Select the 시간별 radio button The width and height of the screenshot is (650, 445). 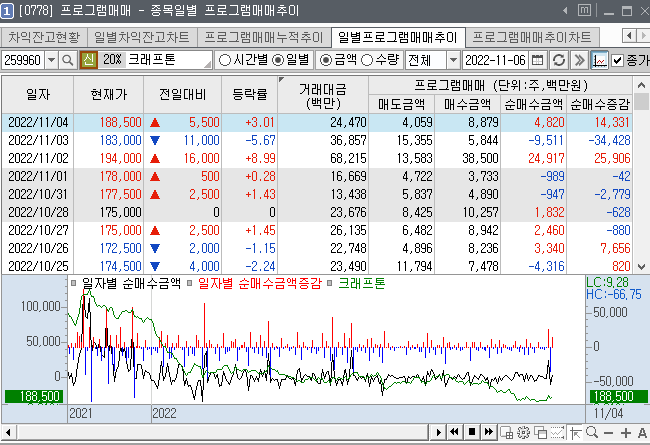pos(224,60)
